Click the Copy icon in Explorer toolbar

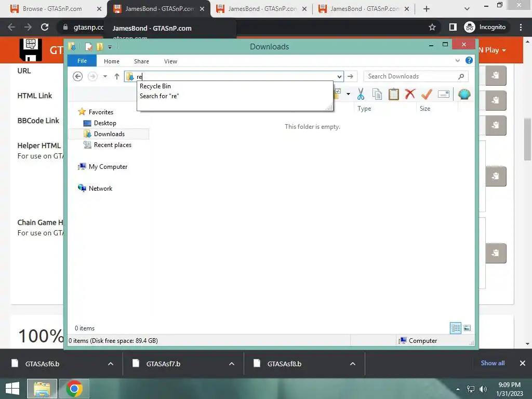(x=377, y=94)
